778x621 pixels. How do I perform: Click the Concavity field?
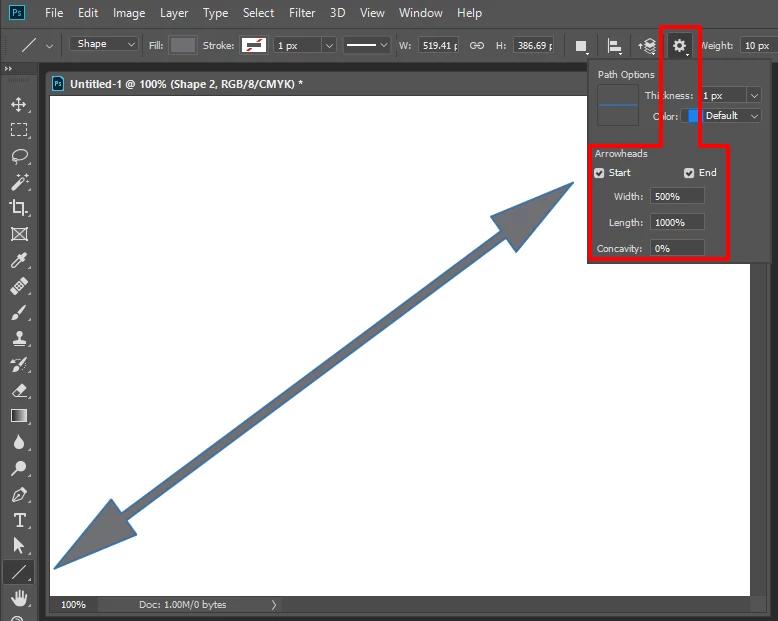coord(677,248)
